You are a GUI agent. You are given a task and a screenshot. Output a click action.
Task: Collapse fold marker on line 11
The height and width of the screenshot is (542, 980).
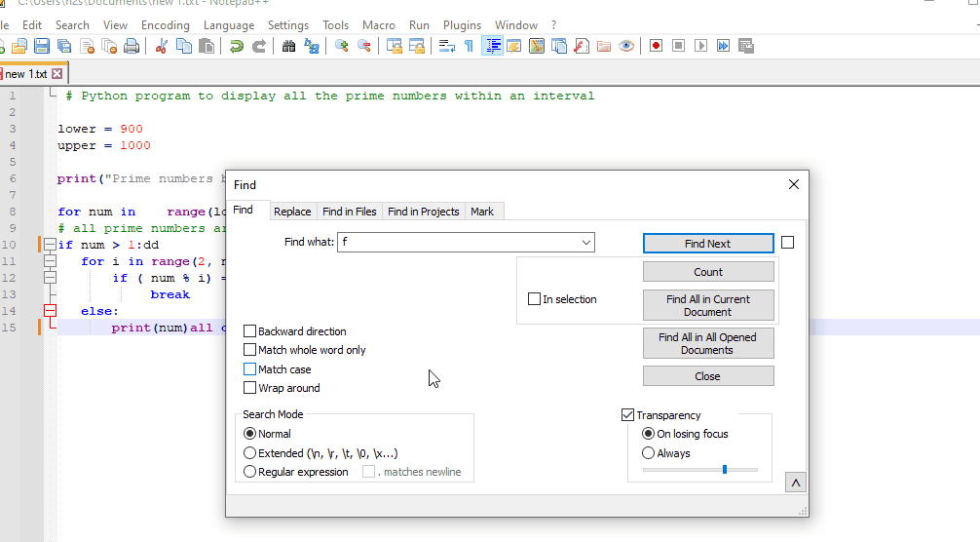click(50, 261)
